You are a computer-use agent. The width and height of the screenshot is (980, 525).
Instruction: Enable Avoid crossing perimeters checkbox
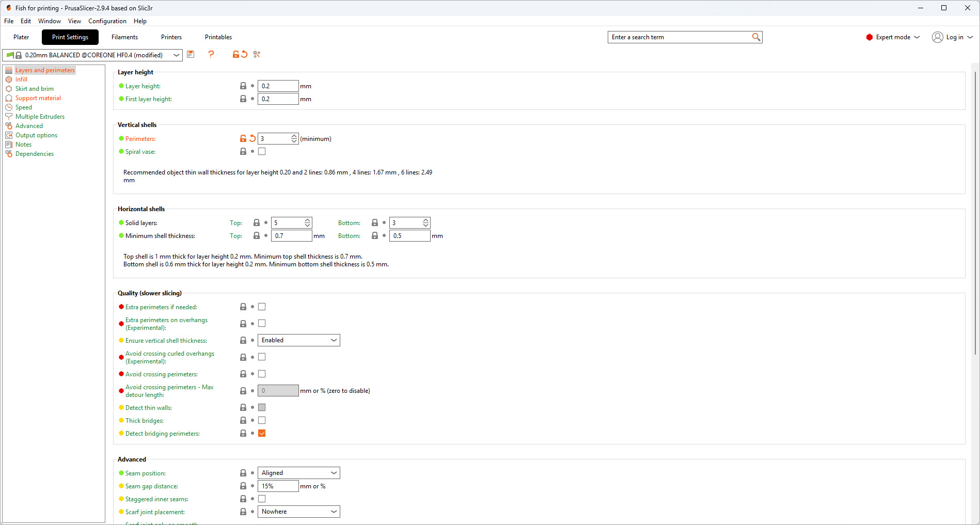[x=262, y=374]
